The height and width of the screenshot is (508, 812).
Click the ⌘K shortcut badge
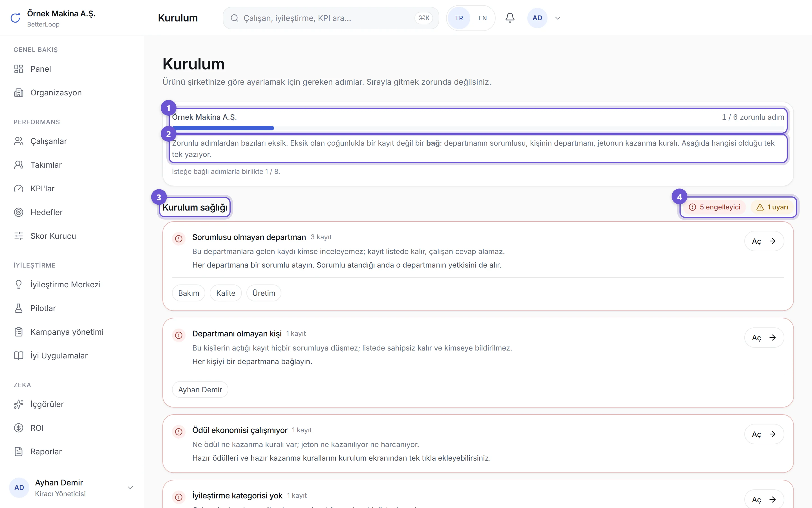[x=424, y=18]
